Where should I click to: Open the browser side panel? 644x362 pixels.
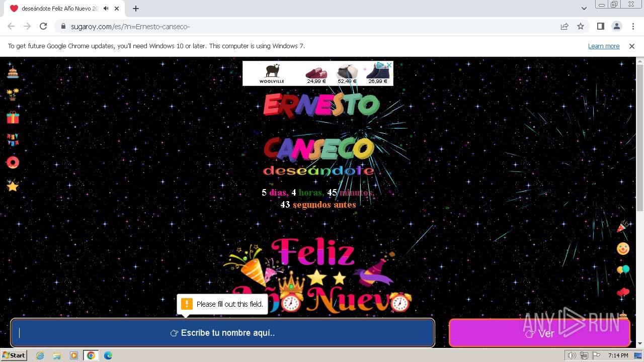click(600, 27)
